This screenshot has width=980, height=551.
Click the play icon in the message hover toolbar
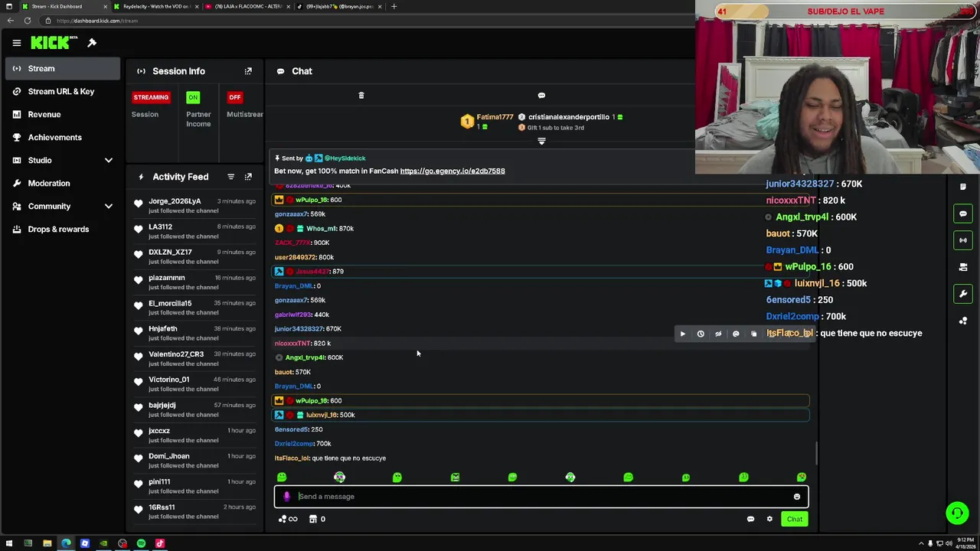click(x=683, y=334)
